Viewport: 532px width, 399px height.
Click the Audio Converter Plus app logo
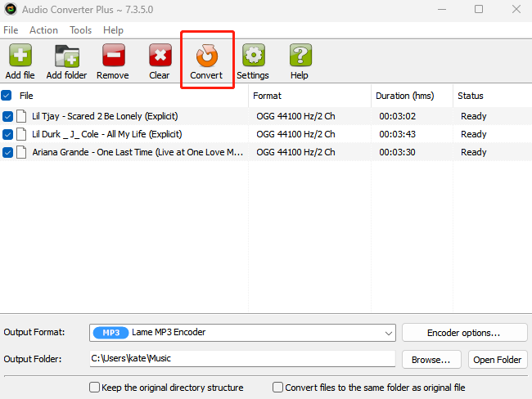point(11,9)
